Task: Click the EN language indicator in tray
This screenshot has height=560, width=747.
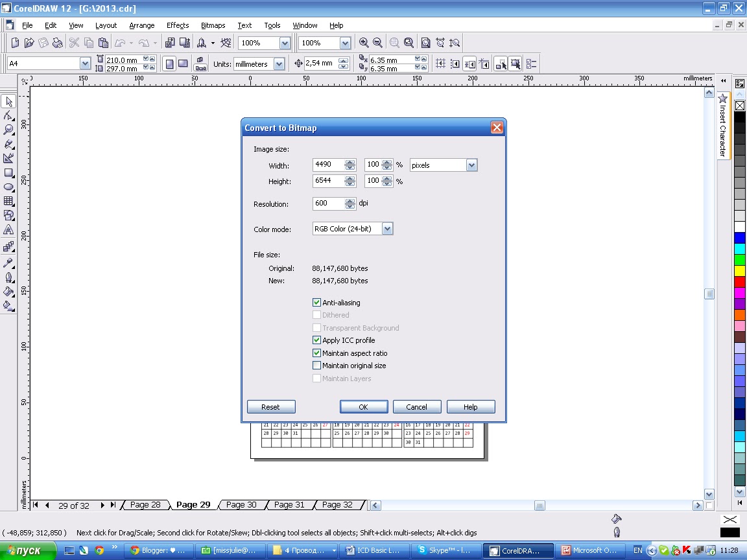Action: [638, 550]
